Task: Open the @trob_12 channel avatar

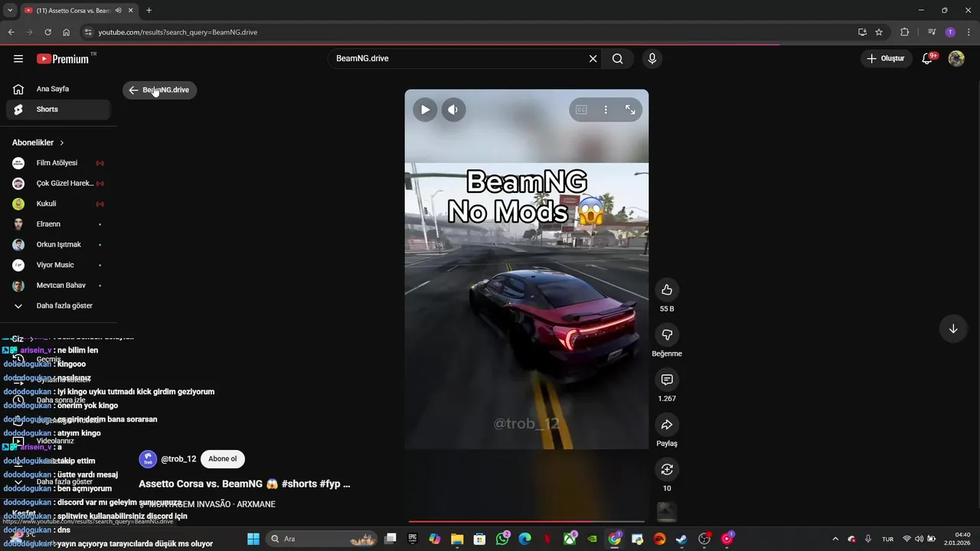Action: (x=148, y=459)
